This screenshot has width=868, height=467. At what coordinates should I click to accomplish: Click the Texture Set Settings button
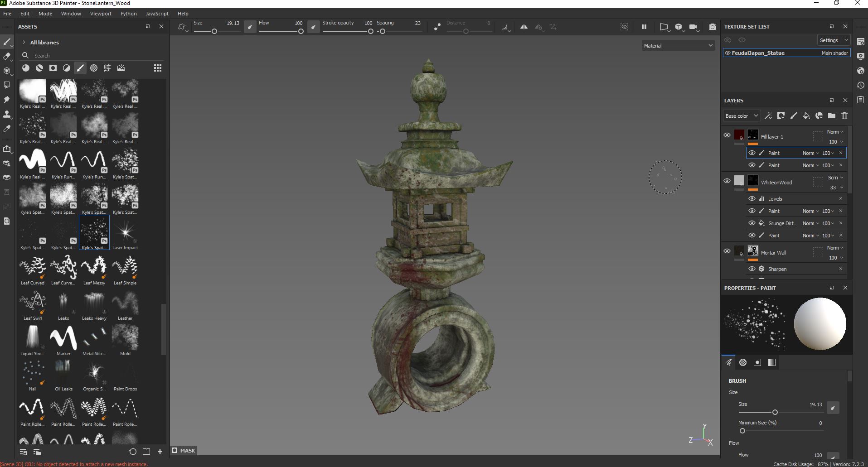point(834,40)
